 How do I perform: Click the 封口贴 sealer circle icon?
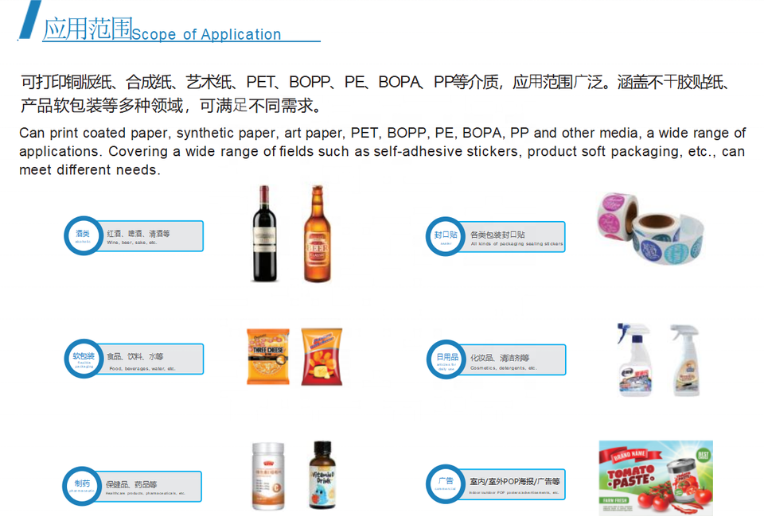(446, 236)
